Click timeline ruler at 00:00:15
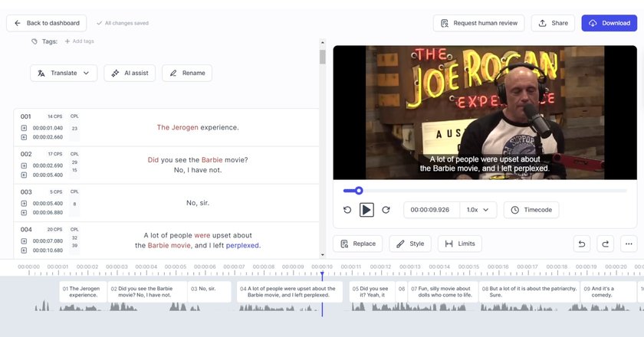Screen dimensions: 644x337 (x=468, y=267)
